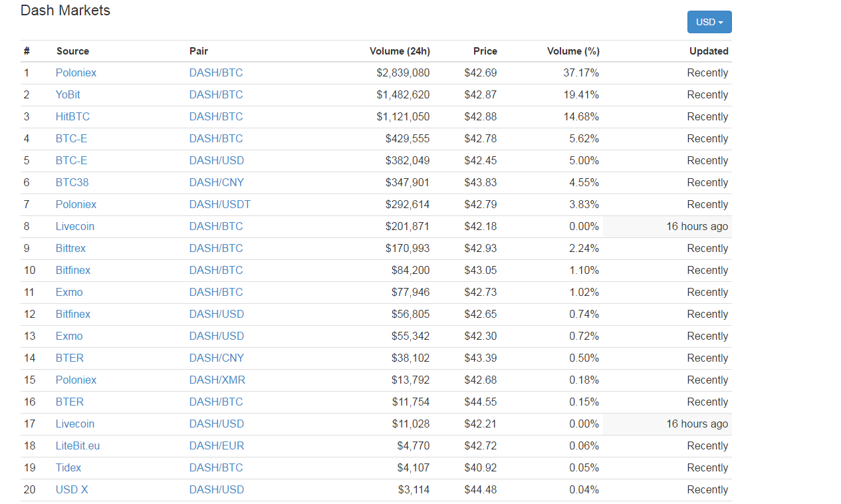The image size is (841, 504).
Task: Click the Source column header
Action: pyautogui.click(x=72, y=51)
